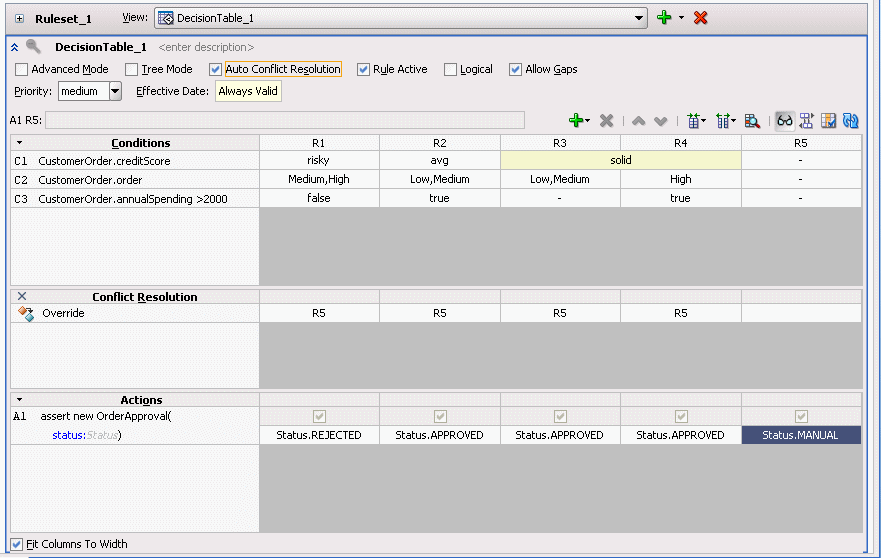
Task: Select condition C3 annualSpending >2000
Action: pyautogui.click(x=135, y=199)
